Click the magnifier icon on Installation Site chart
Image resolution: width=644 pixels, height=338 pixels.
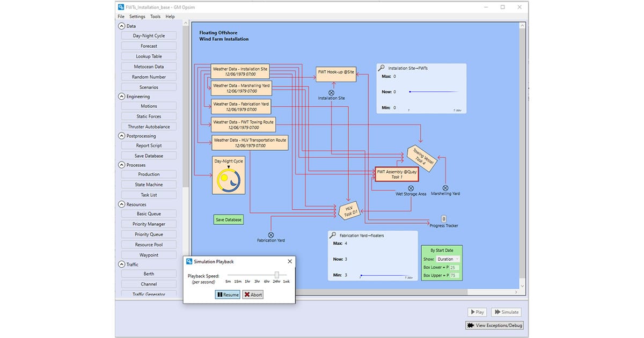(381, 68)
